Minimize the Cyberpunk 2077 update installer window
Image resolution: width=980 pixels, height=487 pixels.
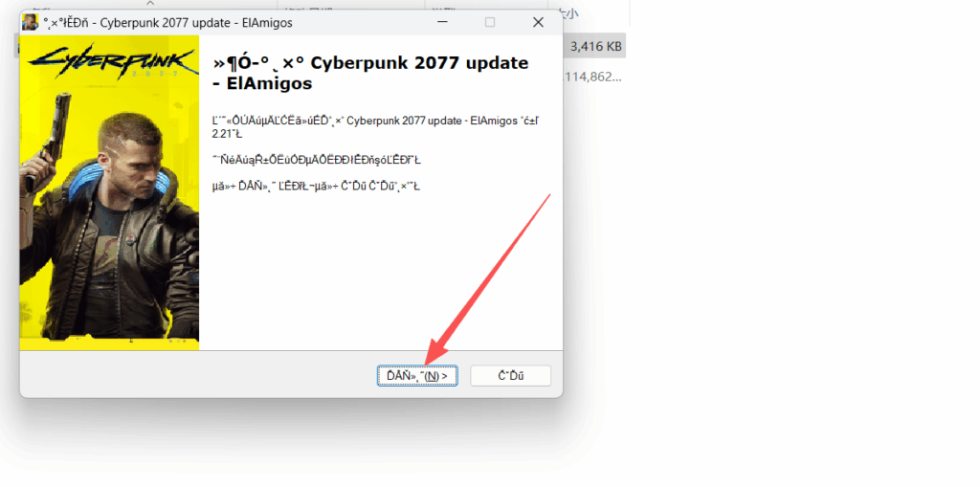tap(442, 23)
